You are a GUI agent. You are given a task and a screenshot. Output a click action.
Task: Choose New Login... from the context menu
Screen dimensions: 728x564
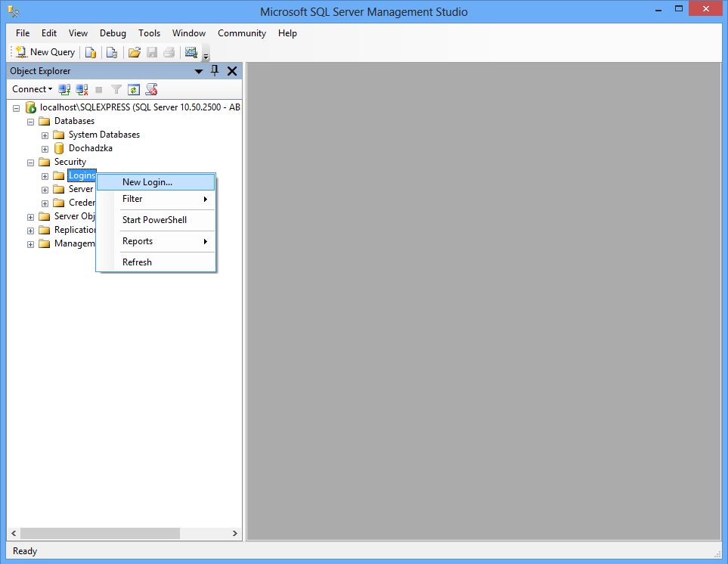click(156, 182)
